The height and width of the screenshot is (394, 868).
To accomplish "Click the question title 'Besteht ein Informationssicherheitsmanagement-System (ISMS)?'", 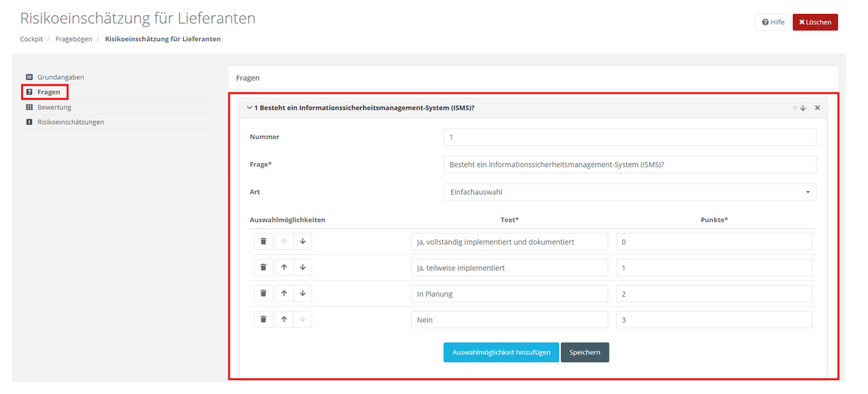I will point(367,108).
